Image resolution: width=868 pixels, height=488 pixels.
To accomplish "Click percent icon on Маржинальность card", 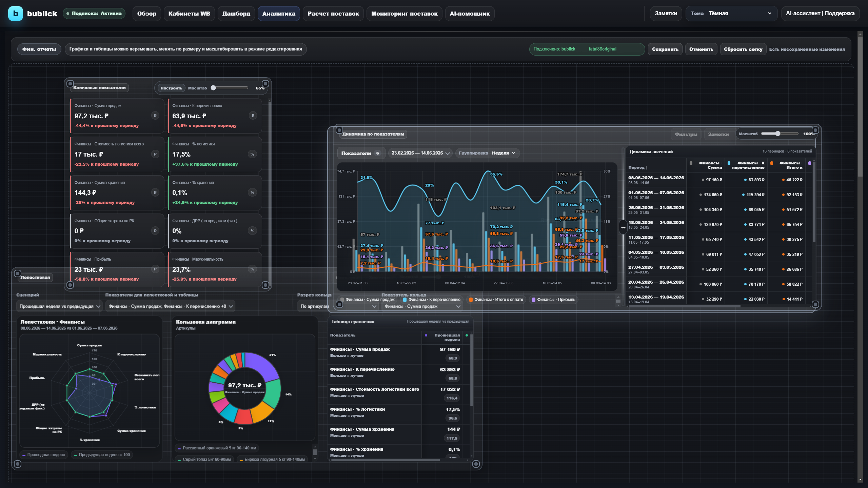I will click(x=253, y=269).
